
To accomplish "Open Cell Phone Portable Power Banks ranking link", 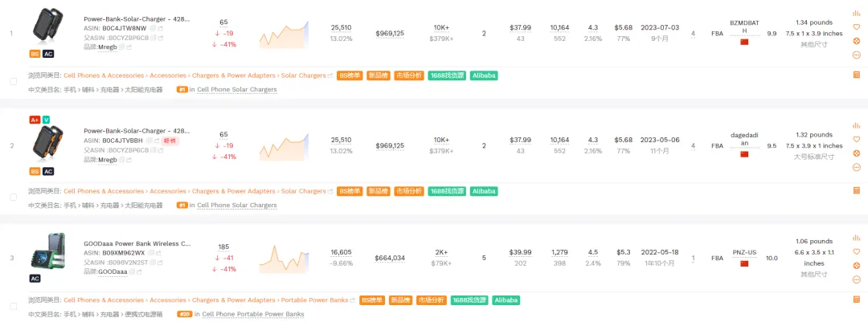I will [252, 314].
